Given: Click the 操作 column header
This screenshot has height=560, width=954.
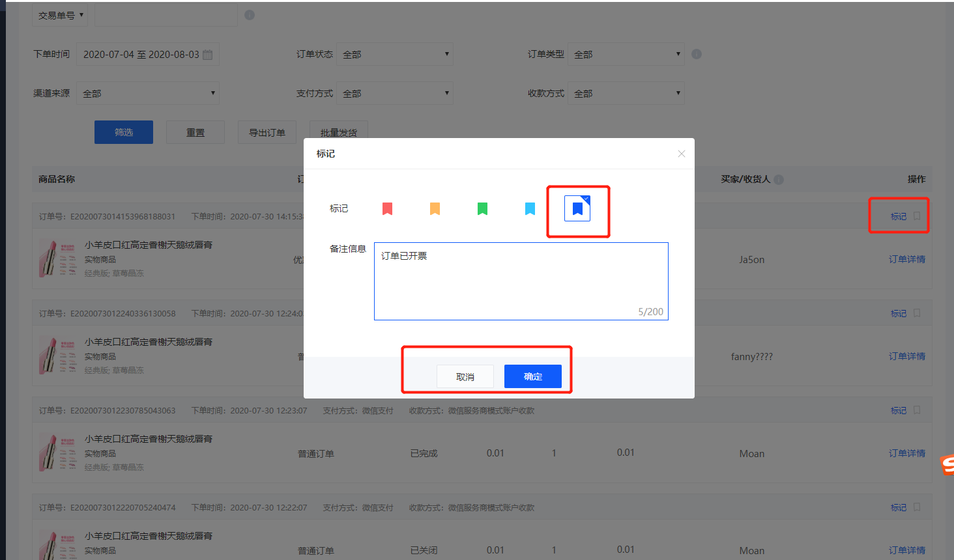Looking at the screenshot, I should [x=917, y=179].
